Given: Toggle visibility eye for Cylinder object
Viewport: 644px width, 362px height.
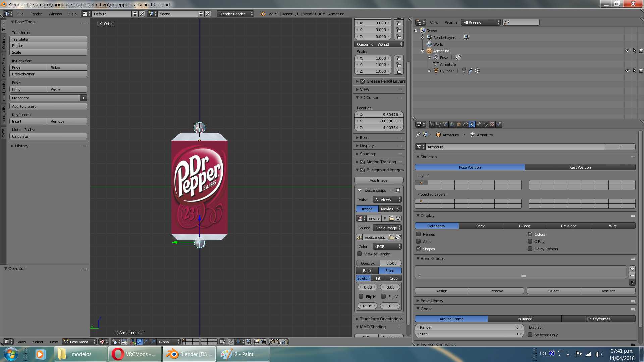Looking at the screenshot, I should point(627,71).
